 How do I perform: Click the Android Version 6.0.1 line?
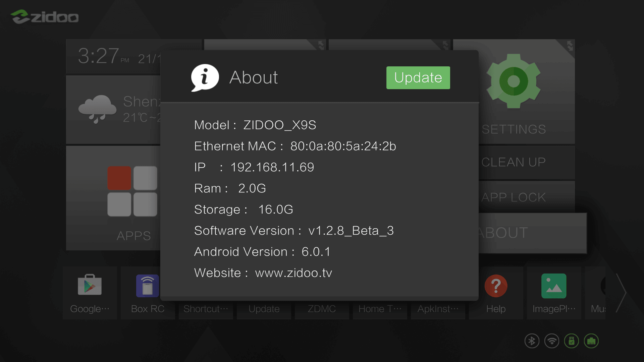[x=262, y=252]
